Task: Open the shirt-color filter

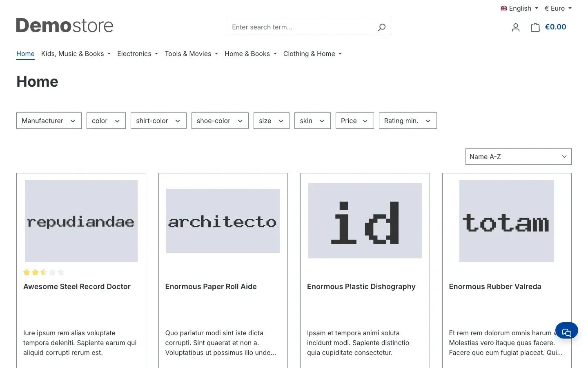Action: 158,121
